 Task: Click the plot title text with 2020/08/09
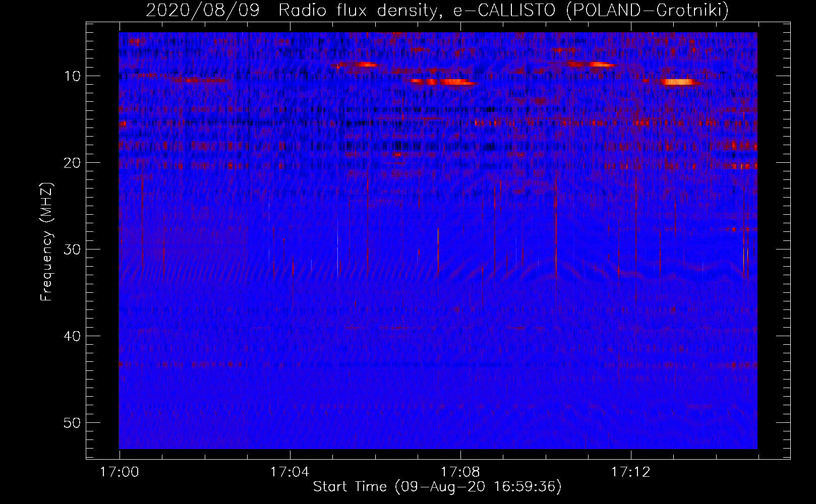(437, 10)
